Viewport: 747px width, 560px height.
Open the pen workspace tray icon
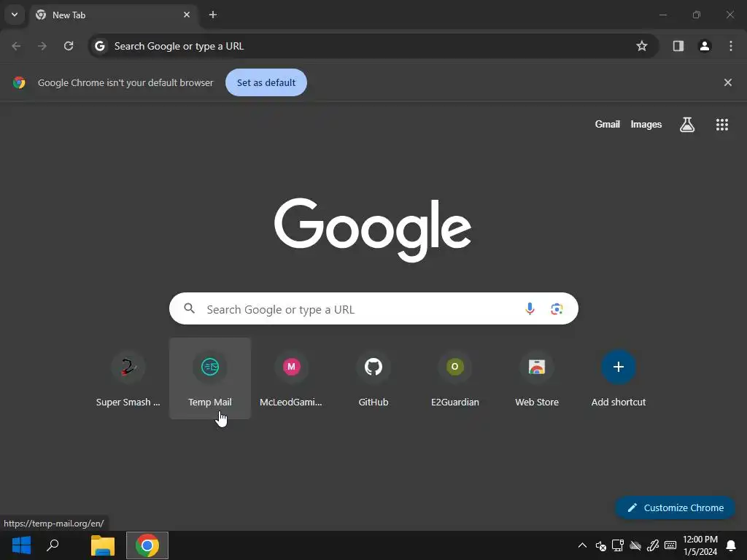(653, 545)
